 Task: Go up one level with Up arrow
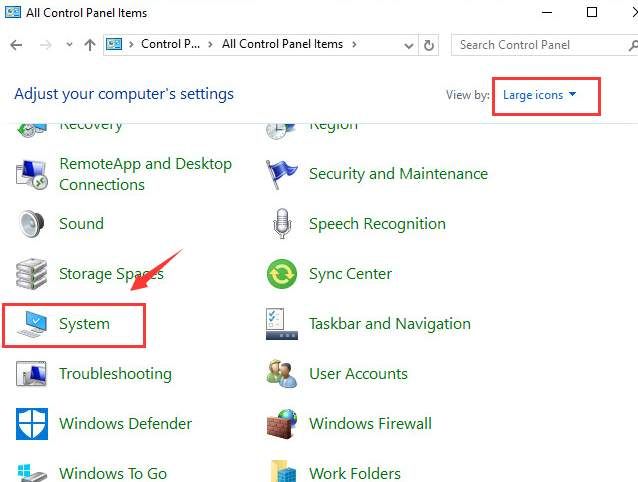(x=90, y=45)
